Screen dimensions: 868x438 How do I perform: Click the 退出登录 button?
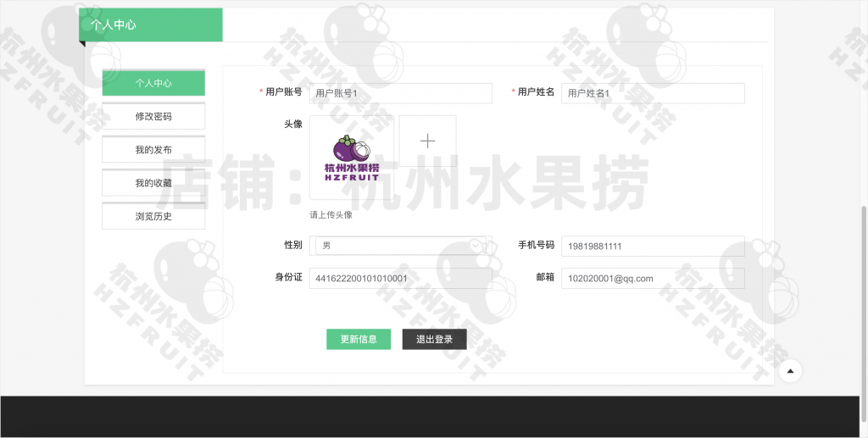[x=435, y=340]
